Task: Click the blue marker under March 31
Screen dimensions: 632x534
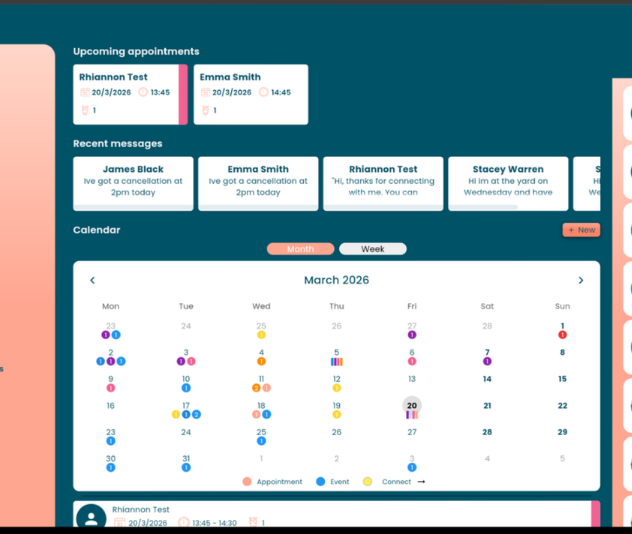Action: tap(186, 468)
